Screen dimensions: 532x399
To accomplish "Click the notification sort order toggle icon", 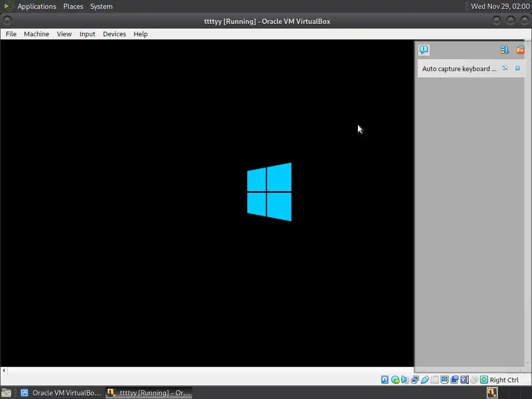I will pyautogui.click(x=504, y=50).
